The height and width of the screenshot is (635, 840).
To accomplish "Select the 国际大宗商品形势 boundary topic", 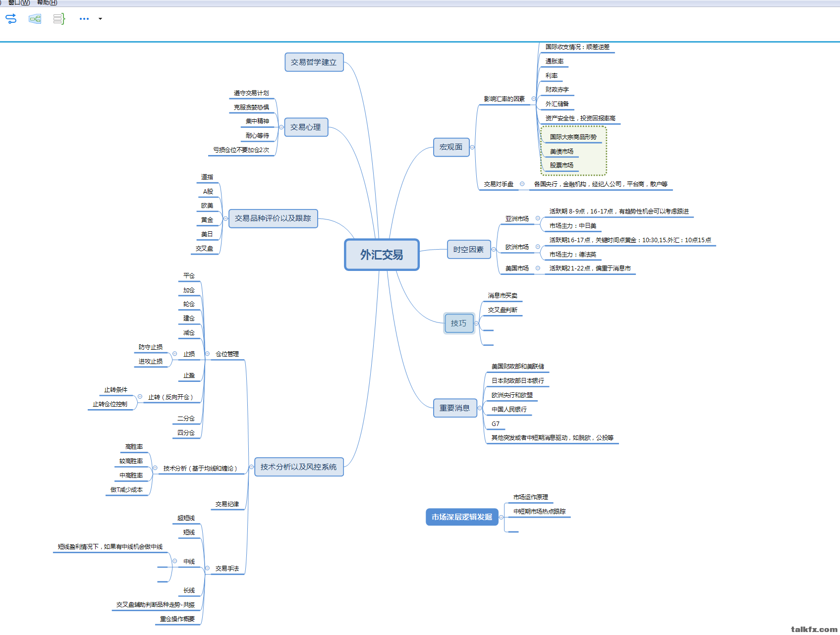I will [573, 137].
